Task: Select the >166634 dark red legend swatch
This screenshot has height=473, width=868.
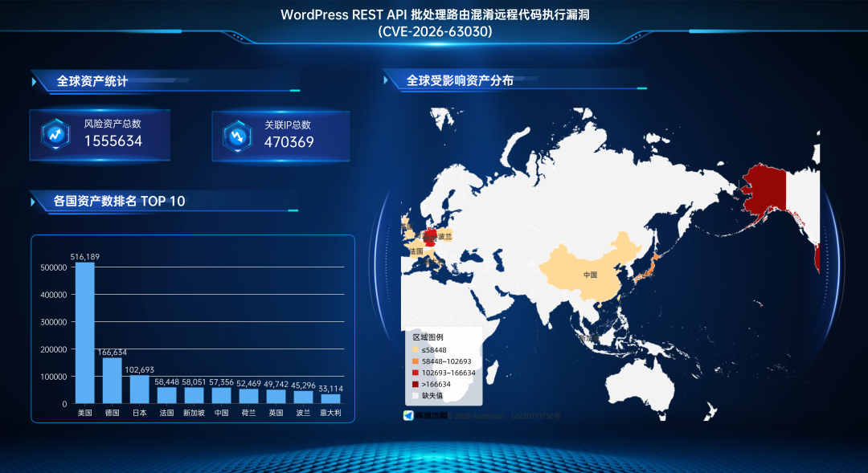Action: [x=416, y=384]
